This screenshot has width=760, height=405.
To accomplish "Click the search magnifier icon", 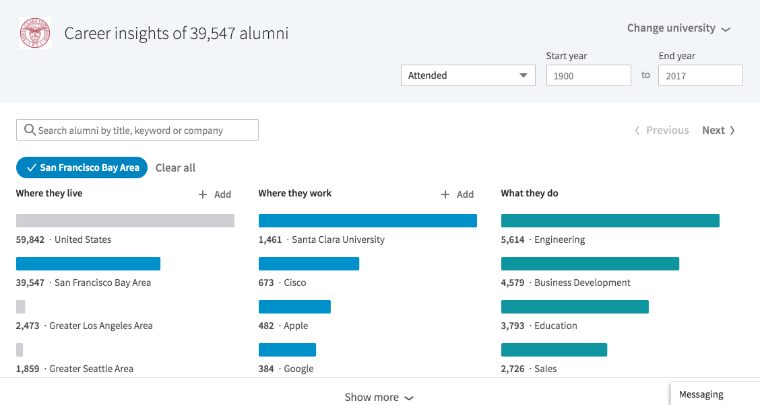I will pos(29,130).
